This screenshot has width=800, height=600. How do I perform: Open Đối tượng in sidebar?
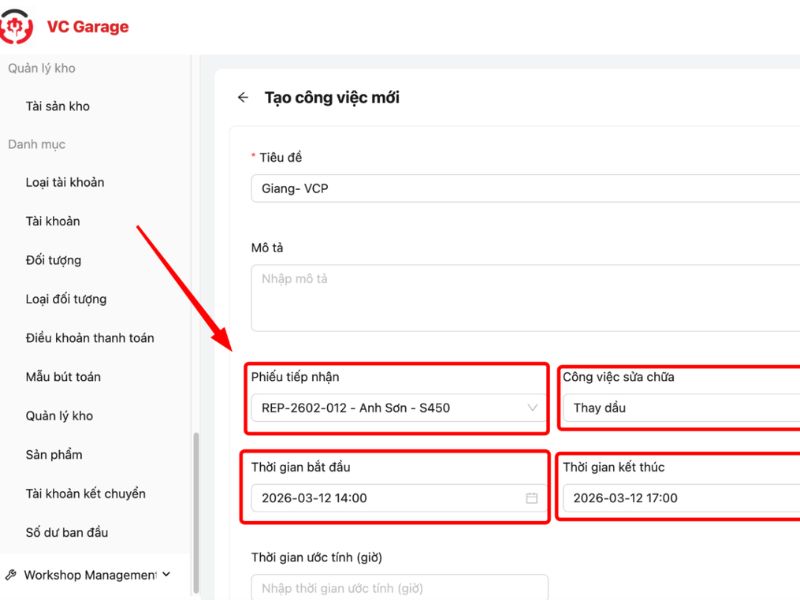[x=54, y=260]
